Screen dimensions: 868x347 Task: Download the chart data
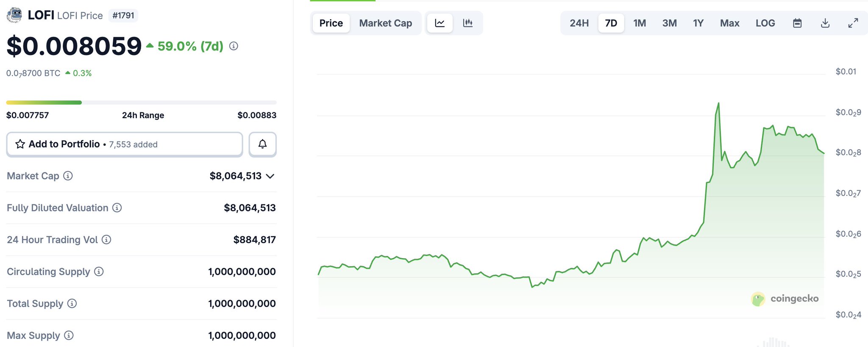(825, 23)
